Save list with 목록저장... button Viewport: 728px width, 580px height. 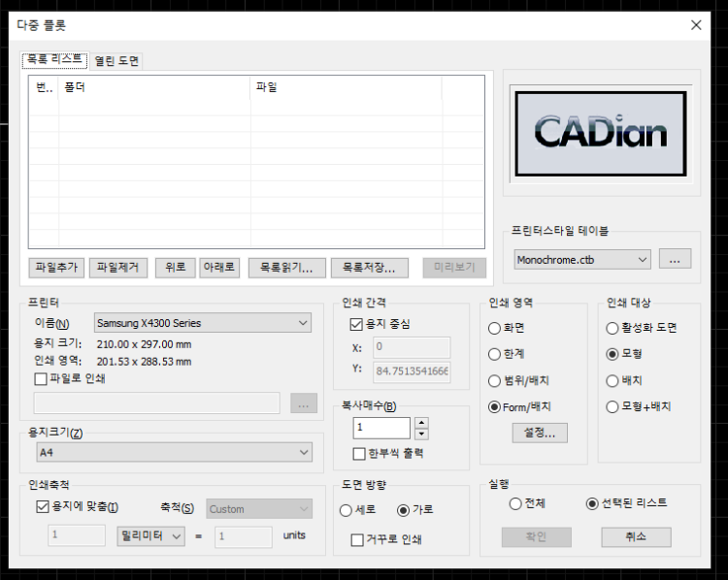(369, 268)
